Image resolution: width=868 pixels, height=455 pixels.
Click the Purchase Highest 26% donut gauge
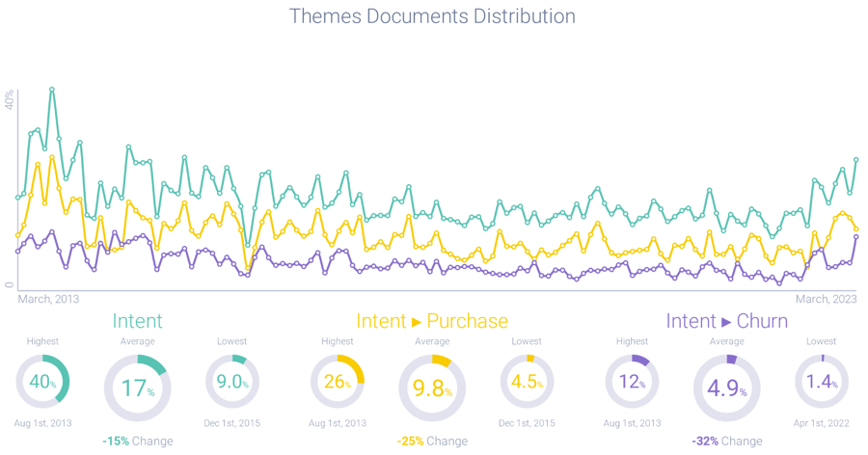(x=338, y=382)
